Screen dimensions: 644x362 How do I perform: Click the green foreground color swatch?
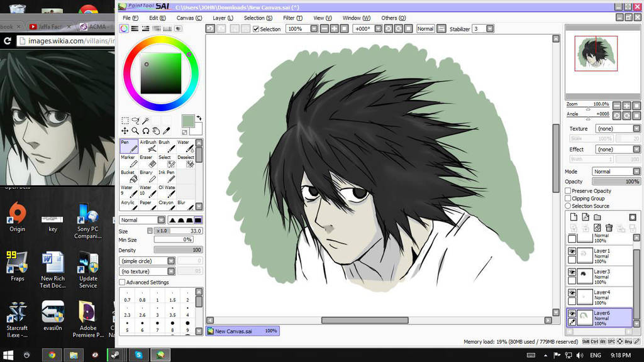[187, 121]
